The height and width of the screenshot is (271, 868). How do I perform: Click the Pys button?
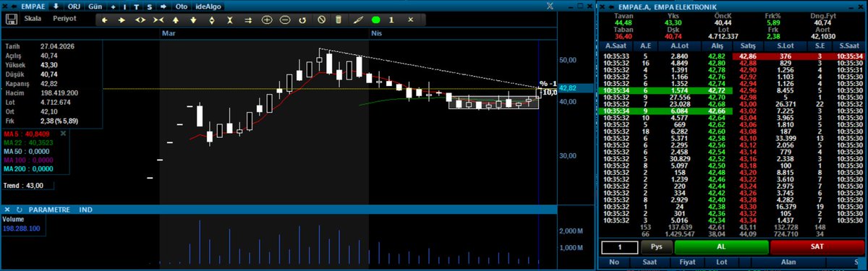coord(656,246)
